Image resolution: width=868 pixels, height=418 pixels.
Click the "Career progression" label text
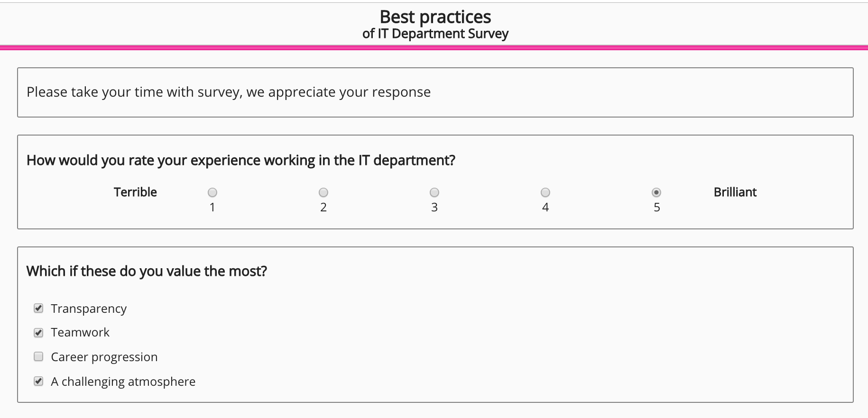point(104,357)
